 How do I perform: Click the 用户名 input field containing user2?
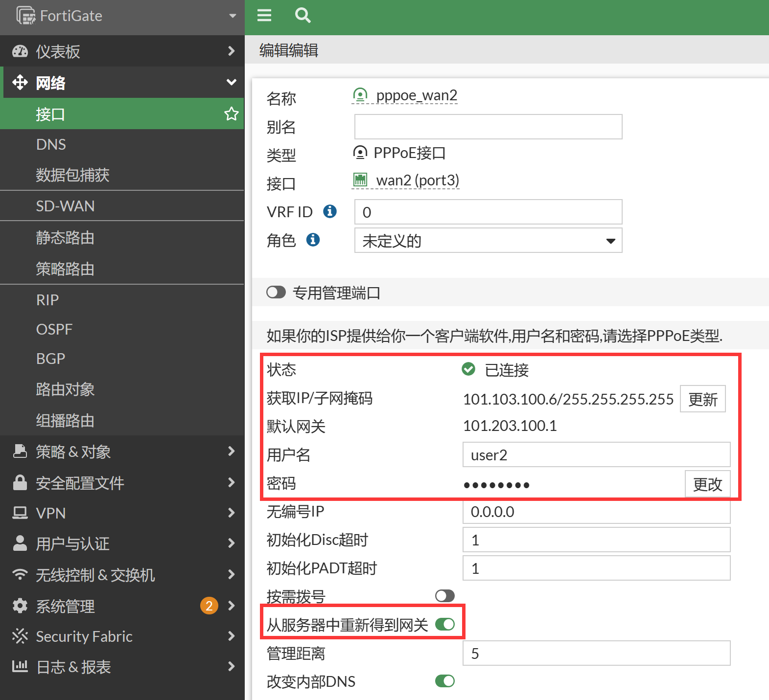pyautogui.click(x=596, y=455)
